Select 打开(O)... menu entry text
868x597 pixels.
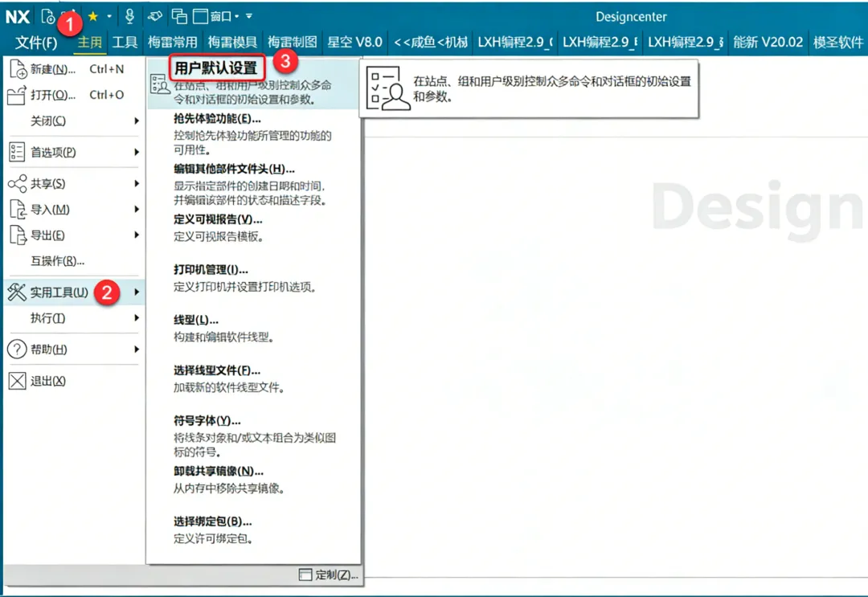click(53, 95)
